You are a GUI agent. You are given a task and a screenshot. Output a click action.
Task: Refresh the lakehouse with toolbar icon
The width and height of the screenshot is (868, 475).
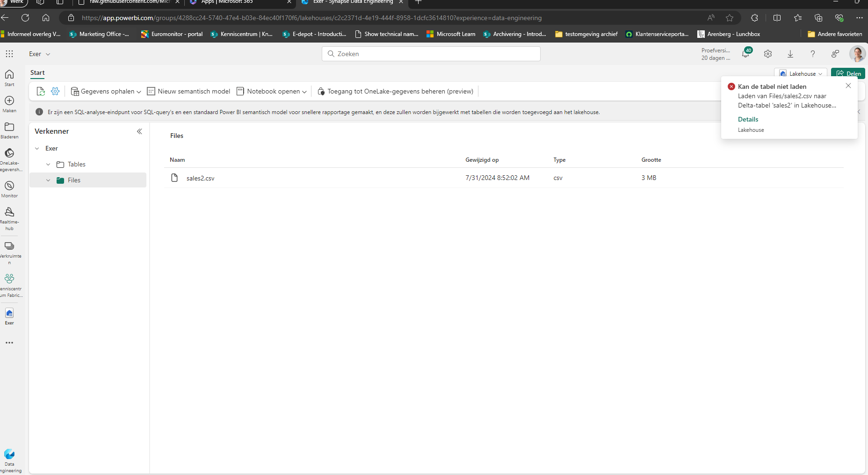(41, 91)
